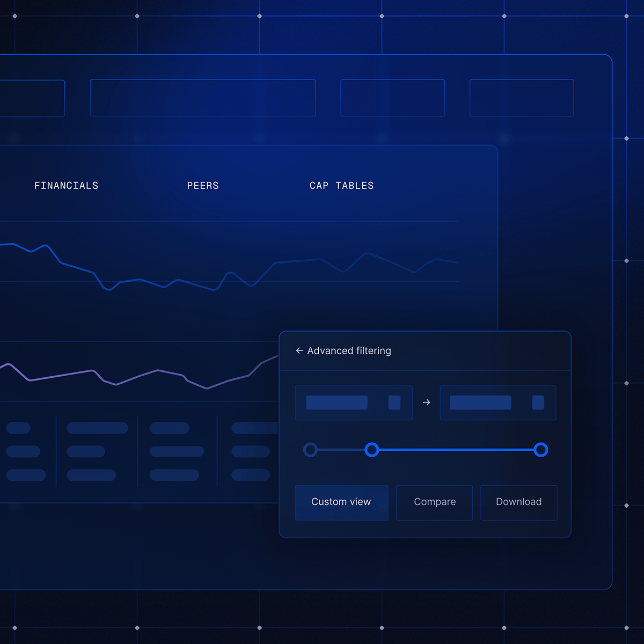
Task: Click the small square in the right filter field
Action: [x=538, y=402]
